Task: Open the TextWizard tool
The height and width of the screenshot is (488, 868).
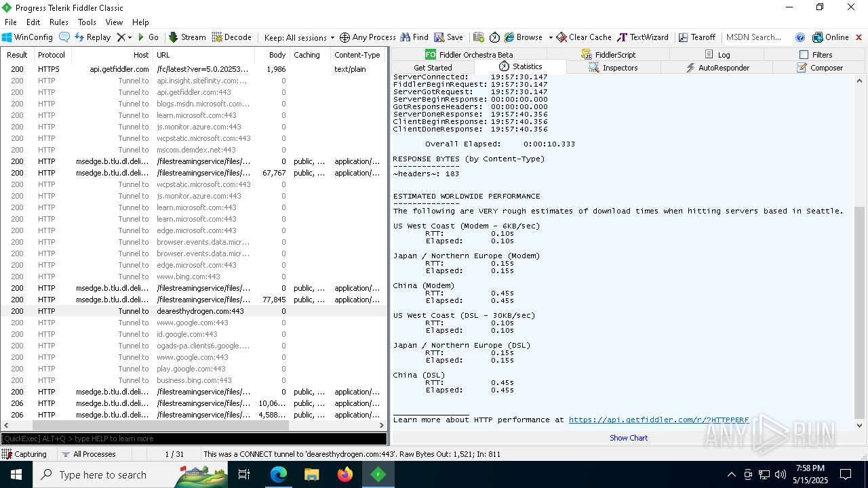Action: 643,37
